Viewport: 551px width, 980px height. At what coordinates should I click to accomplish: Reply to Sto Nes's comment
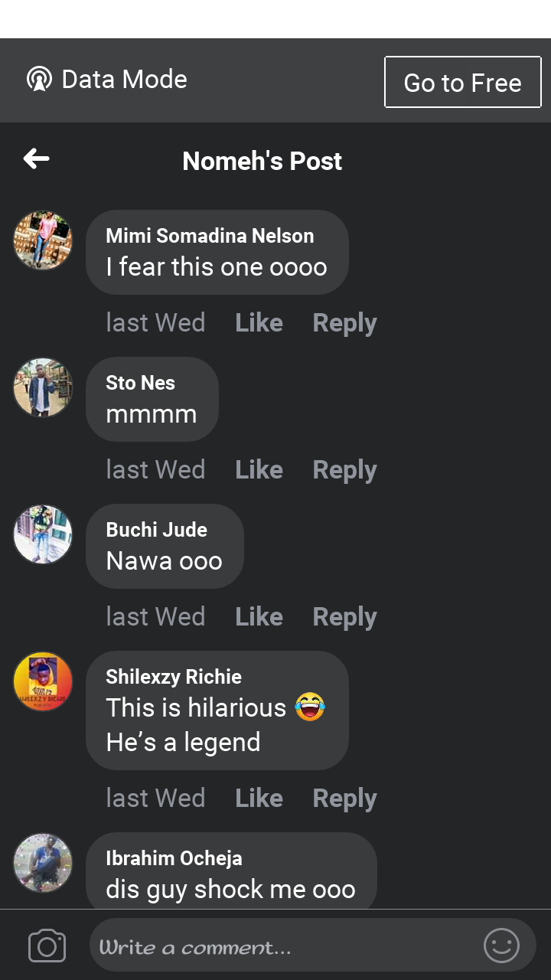[344, 470]
